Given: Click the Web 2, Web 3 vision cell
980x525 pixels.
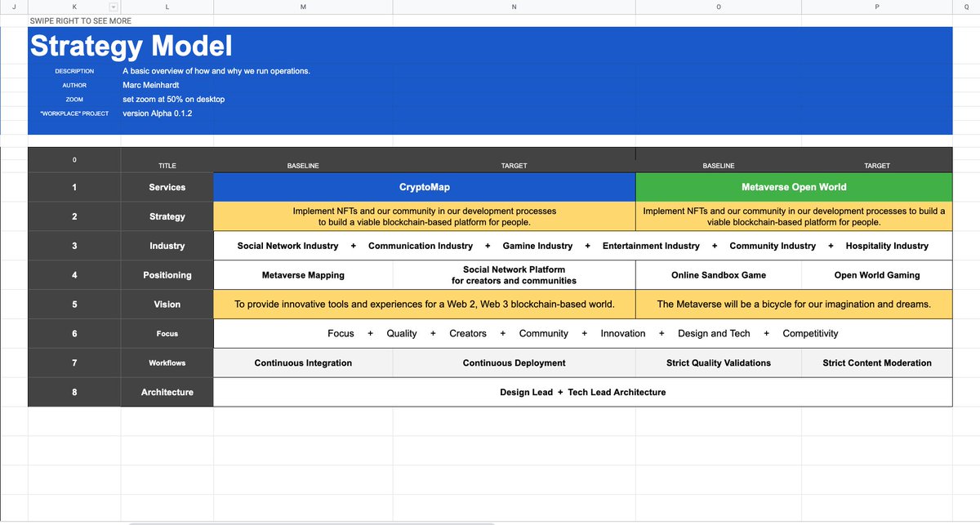Looking at the screenshot, I should 425,304.
